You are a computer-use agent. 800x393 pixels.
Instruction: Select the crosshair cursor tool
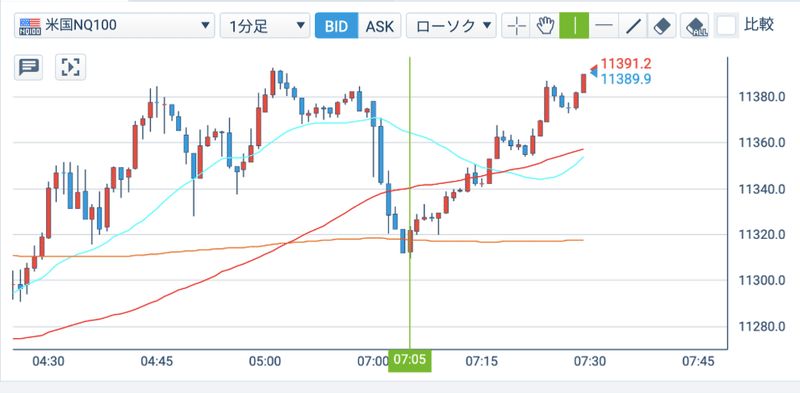[516, 26]
